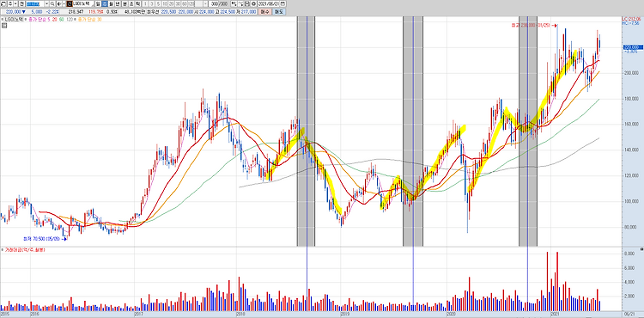Select the '30' interval button
Viewport: 644px width, 318px height.
[178, 3]
